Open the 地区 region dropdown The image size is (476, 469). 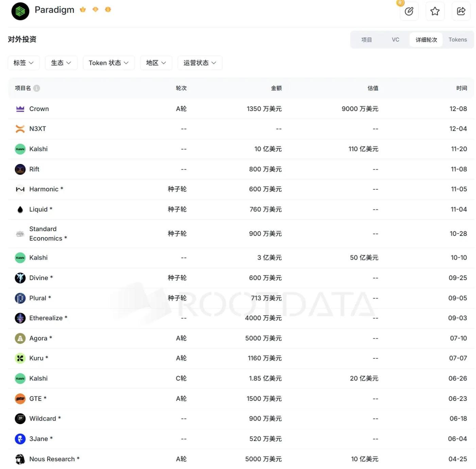coord(156,63)
